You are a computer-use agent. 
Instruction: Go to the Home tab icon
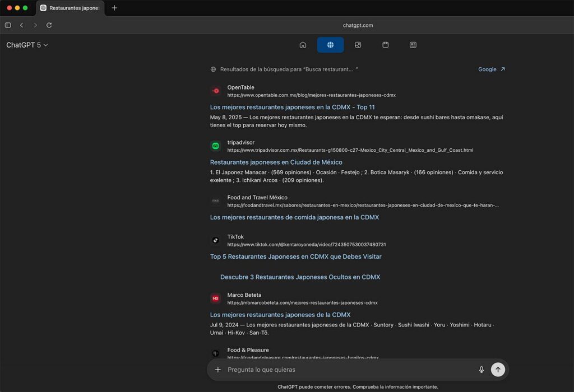[303, 45]
